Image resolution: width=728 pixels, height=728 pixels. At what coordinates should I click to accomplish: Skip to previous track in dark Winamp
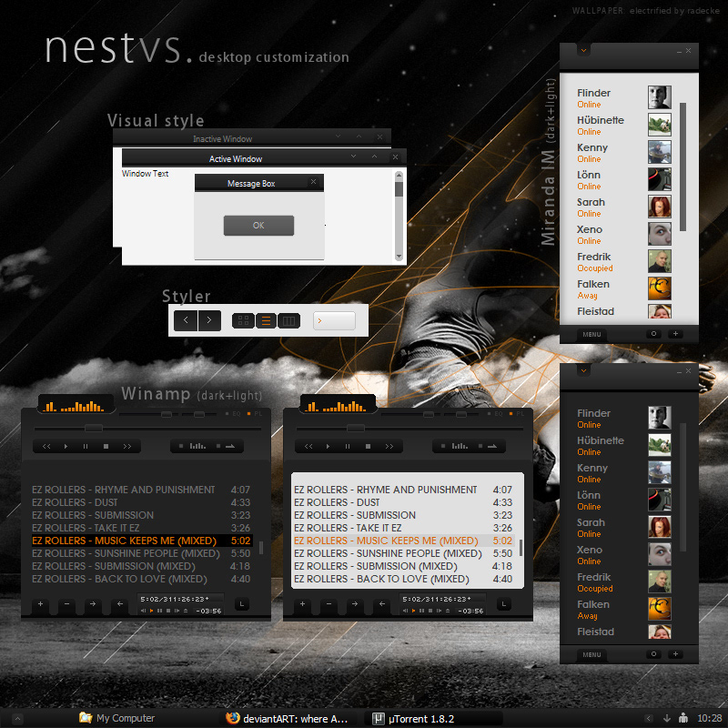(x=46, y=446)
